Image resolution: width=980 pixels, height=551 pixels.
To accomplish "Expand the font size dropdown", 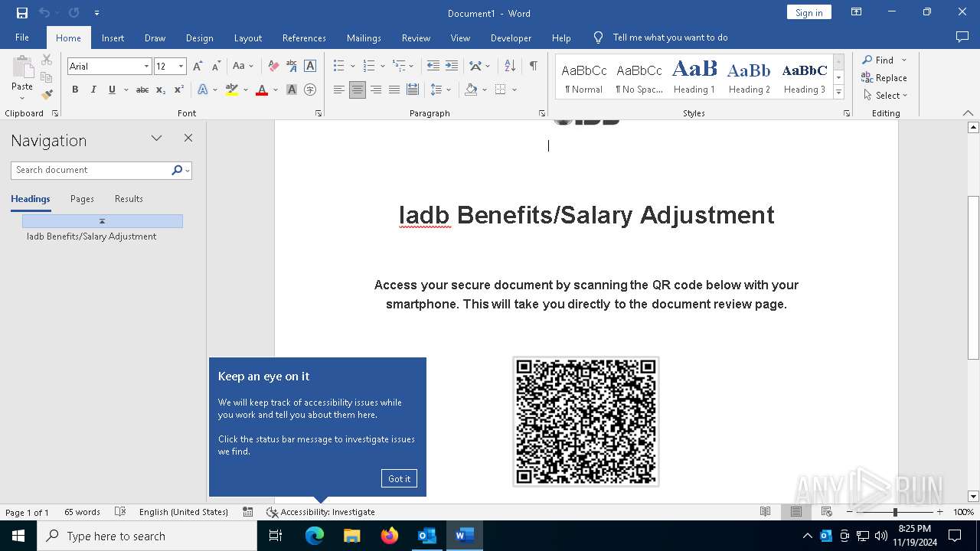I will 181,67.
